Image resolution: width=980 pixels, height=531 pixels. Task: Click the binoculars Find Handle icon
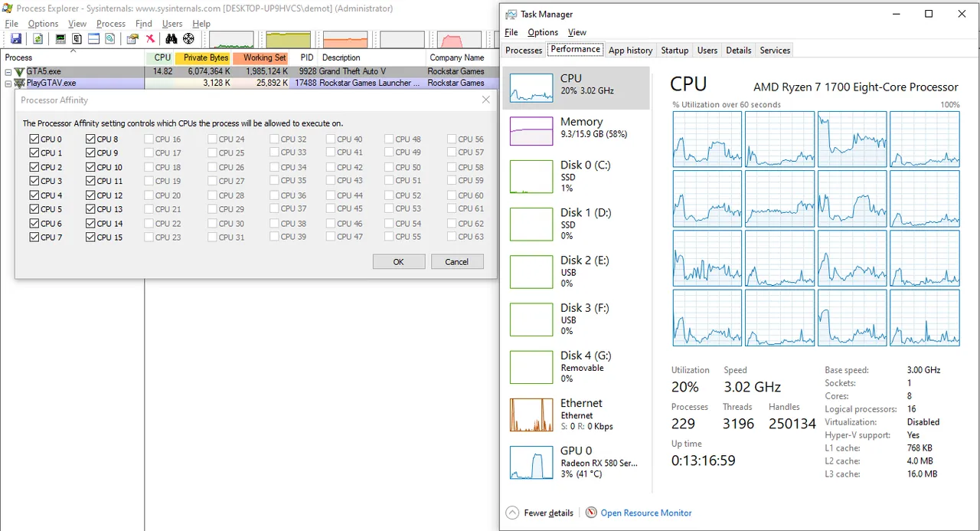click(x=172, y=39)
